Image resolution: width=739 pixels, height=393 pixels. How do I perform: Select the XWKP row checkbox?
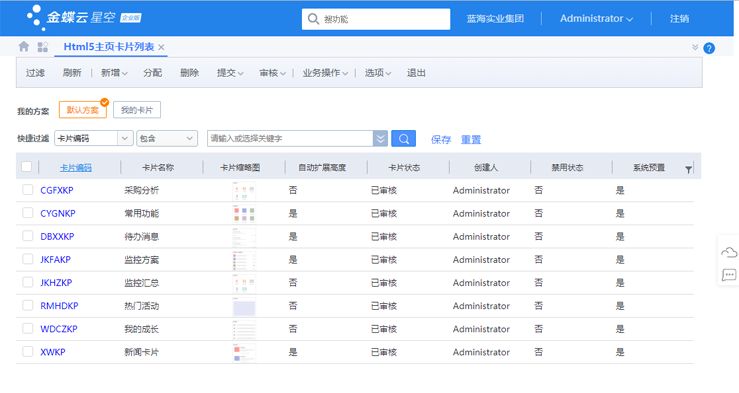point(27,351)
